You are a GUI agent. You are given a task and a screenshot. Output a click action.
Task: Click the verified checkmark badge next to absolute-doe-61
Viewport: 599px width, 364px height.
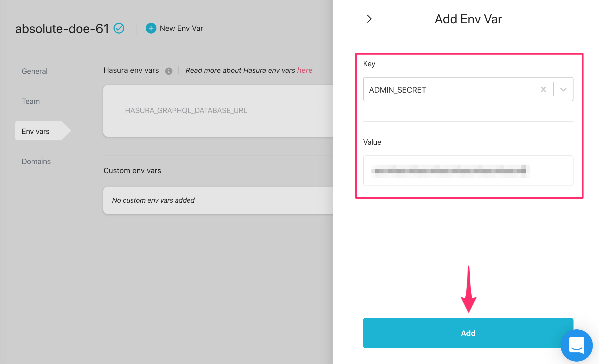point(119,28)
